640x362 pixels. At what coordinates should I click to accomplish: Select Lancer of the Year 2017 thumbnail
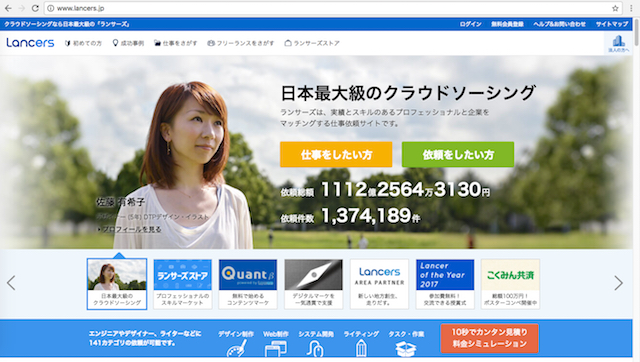tap(445, 284)
